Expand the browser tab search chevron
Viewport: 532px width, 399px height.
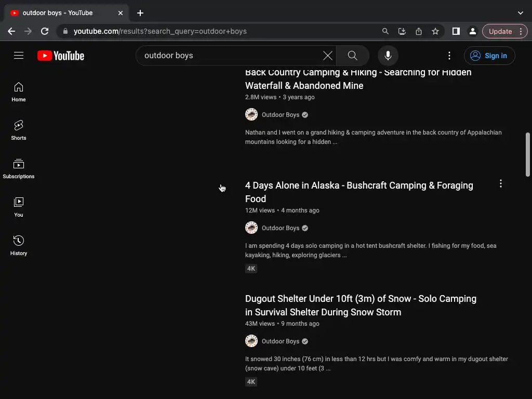pyautogui.click(x=521, y=12)
